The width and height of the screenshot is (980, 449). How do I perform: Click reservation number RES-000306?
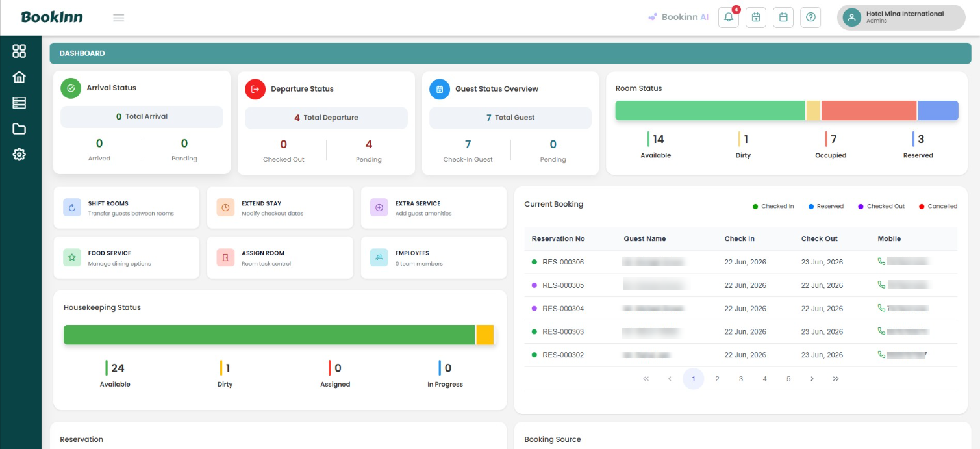coord(563,262)
